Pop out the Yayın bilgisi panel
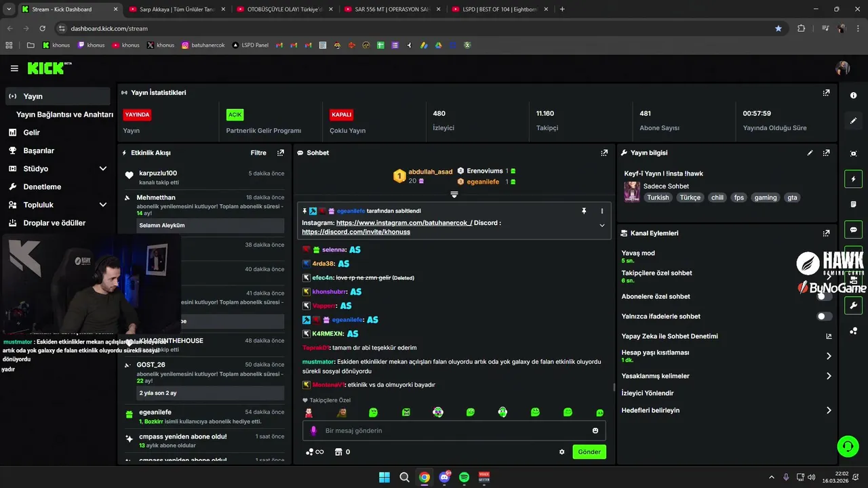868x488 pixels. (x=826, y=153)
